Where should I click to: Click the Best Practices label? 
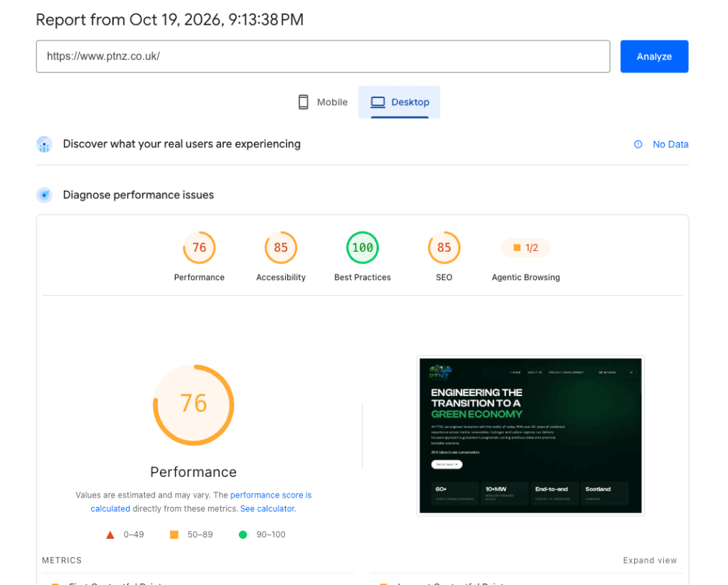tap(363, 277)
